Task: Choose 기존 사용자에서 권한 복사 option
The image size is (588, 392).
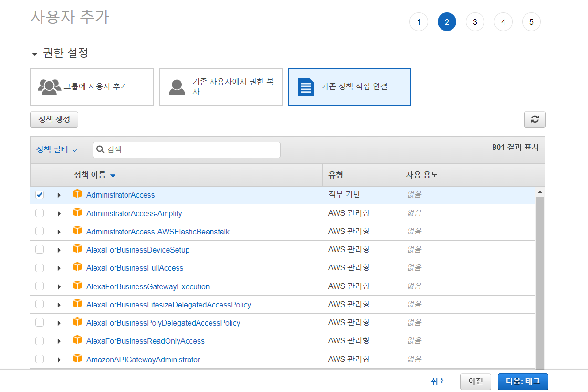Action: [x=220, y=87]
